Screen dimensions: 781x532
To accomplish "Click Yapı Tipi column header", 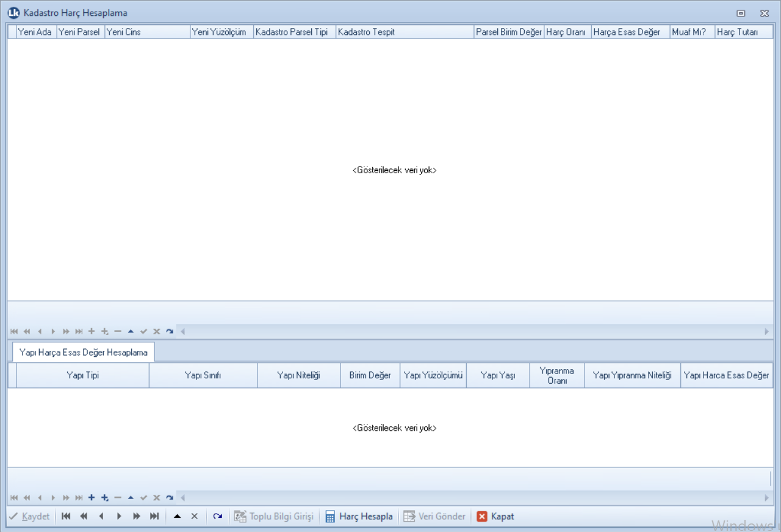I will pos(83,375).
